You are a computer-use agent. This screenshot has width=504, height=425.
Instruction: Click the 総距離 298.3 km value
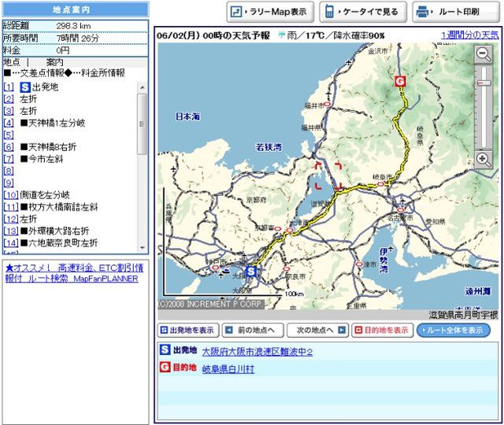[73, 26]
